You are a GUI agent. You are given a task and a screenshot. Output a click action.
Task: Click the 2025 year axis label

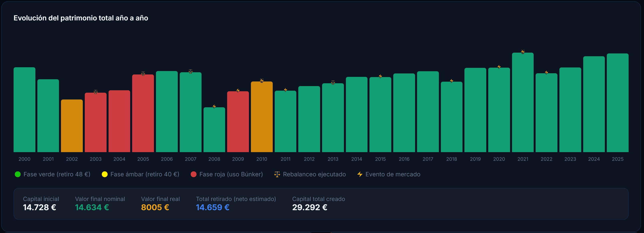[x=617, y=159]
